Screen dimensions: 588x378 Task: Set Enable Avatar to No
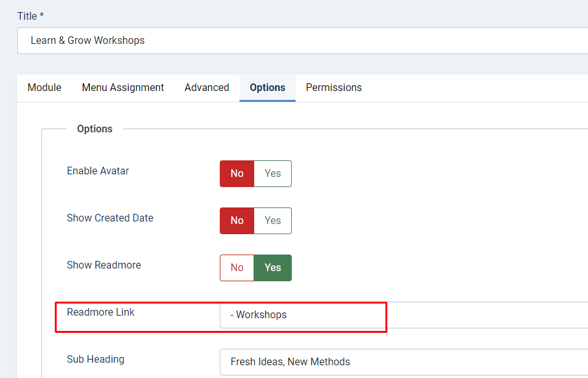[237, 174]
